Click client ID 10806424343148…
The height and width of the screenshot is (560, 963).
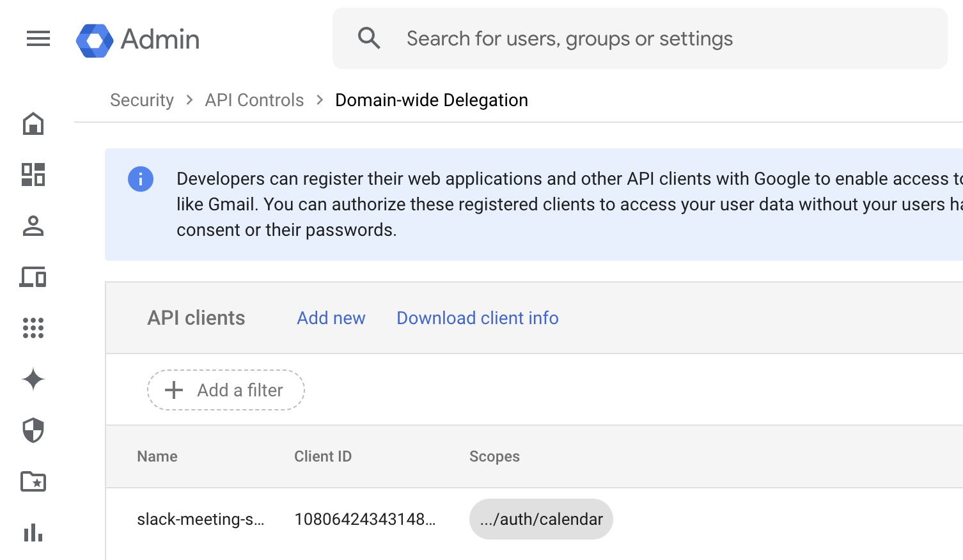[365, 519]
